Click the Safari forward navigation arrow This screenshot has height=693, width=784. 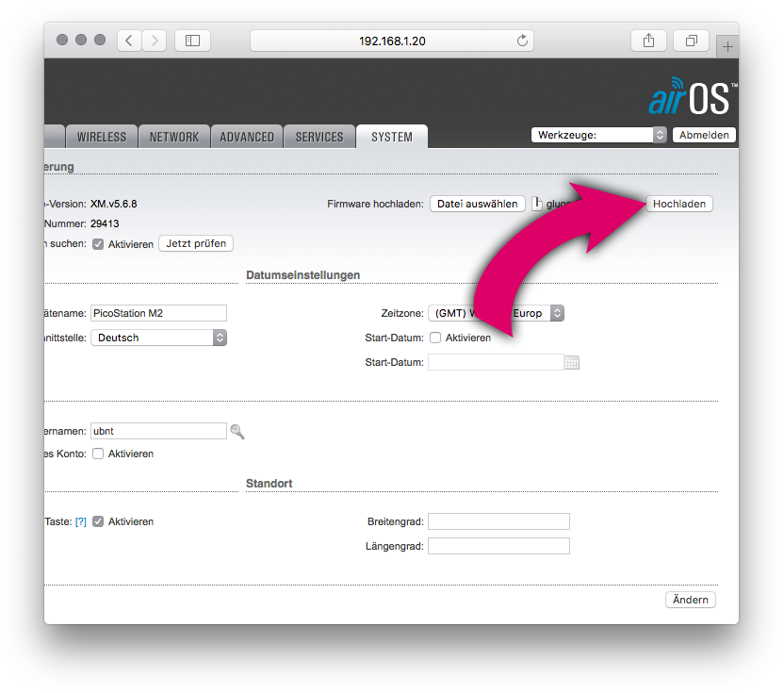click(154, 41)
